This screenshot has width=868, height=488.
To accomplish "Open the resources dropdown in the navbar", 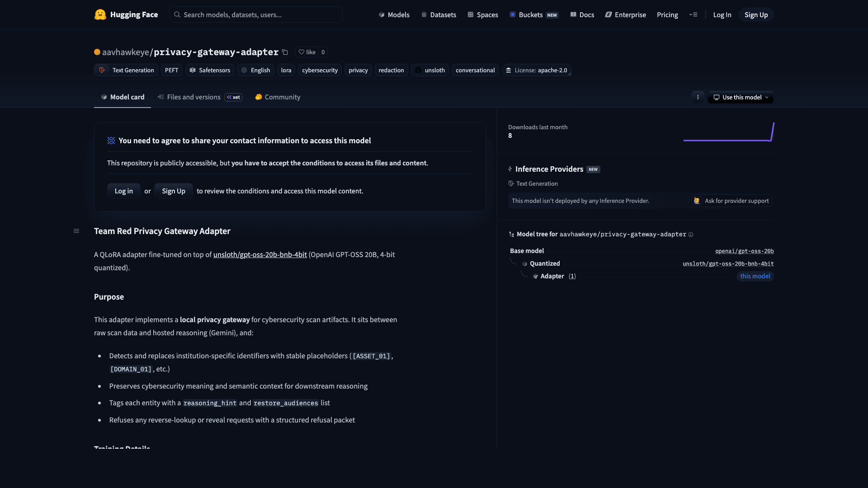I will tap(693, 14).
